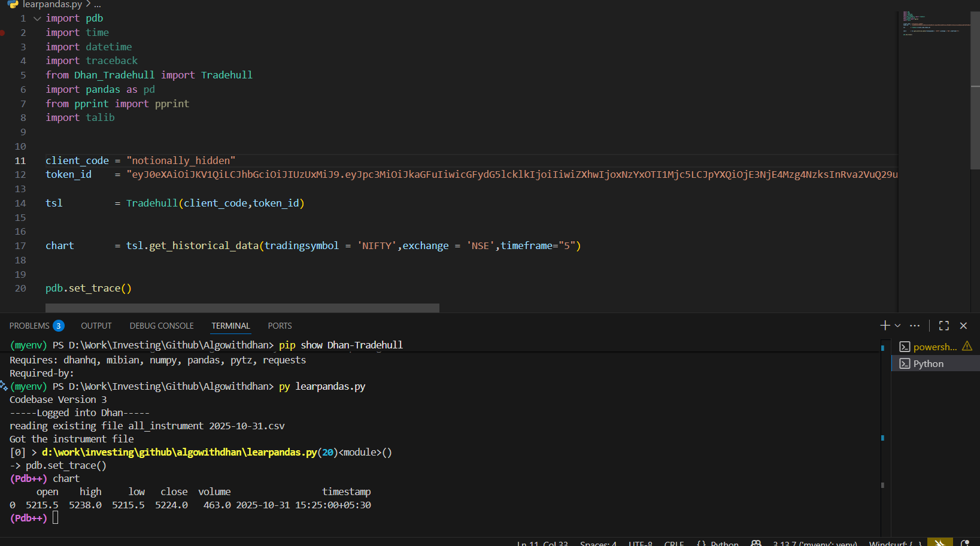
Task: Click the Python interpreter version in status bar
Action: pos(814,543)
